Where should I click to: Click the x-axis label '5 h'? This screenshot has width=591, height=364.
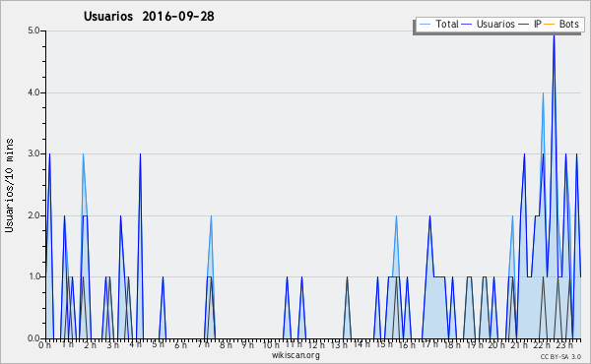coord(158,344)
